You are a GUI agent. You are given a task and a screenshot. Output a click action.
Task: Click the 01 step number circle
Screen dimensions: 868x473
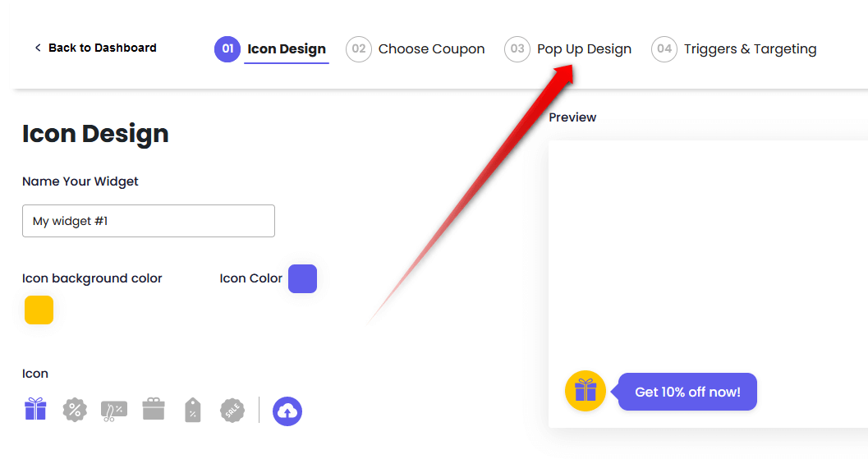click(x=227, y=49)
